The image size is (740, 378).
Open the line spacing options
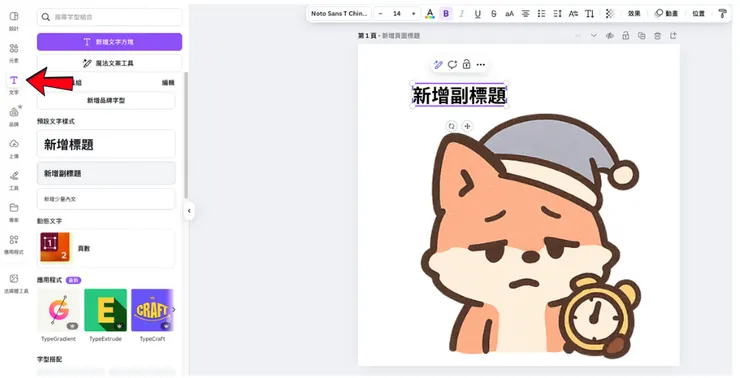(557, 14)
